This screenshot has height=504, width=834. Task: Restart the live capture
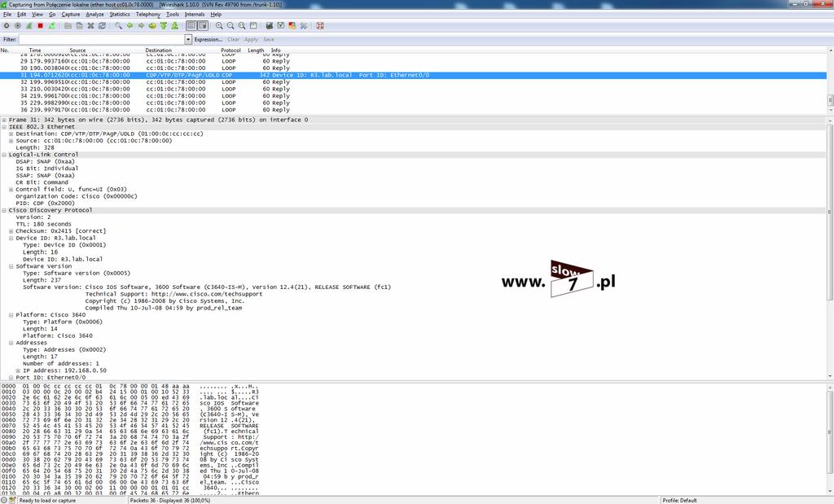click(x=51, y=25)
